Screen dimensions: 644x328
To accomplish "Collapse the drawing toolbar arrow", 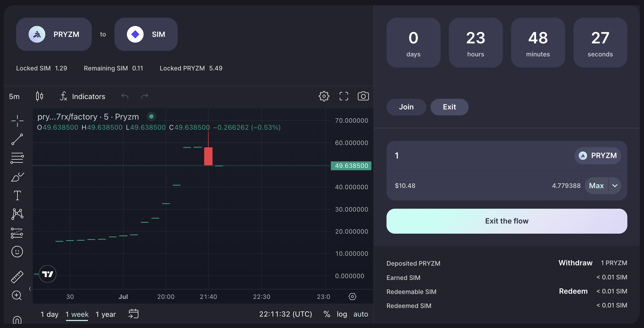I will [x=30, y=289].
